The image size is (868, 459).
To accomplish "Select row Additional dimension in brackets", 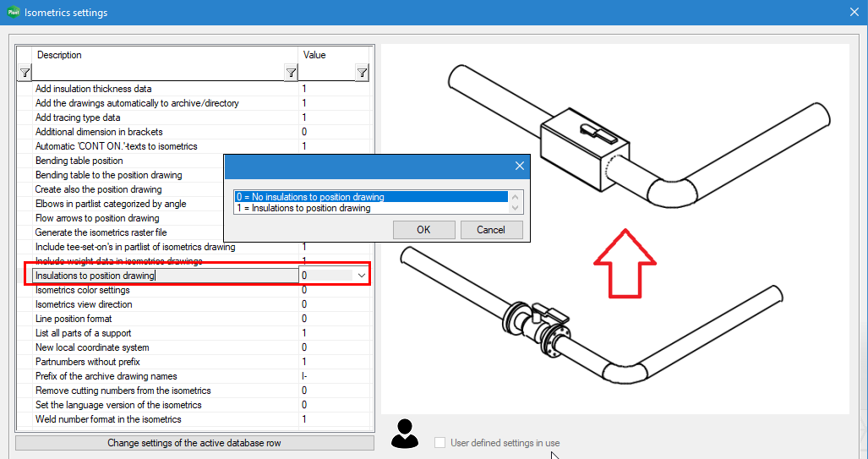I will click(x=194, y=132).
